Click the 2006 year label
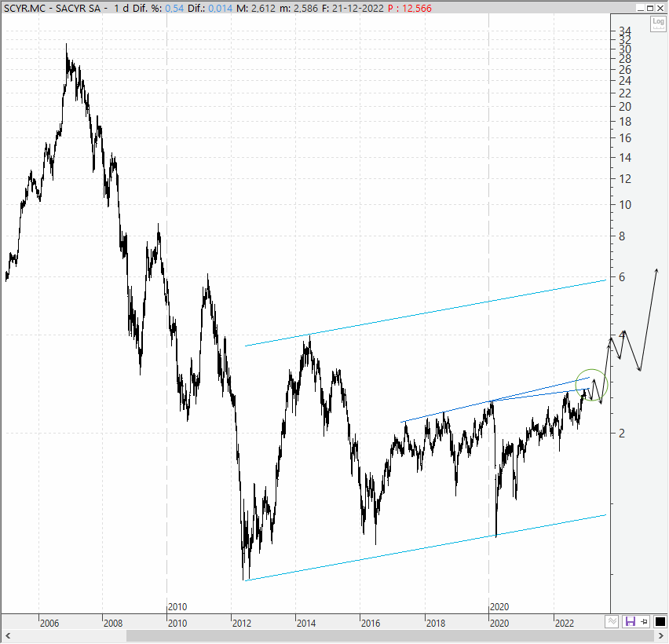Viewport: 669px width, 644px height. point(49,623)
